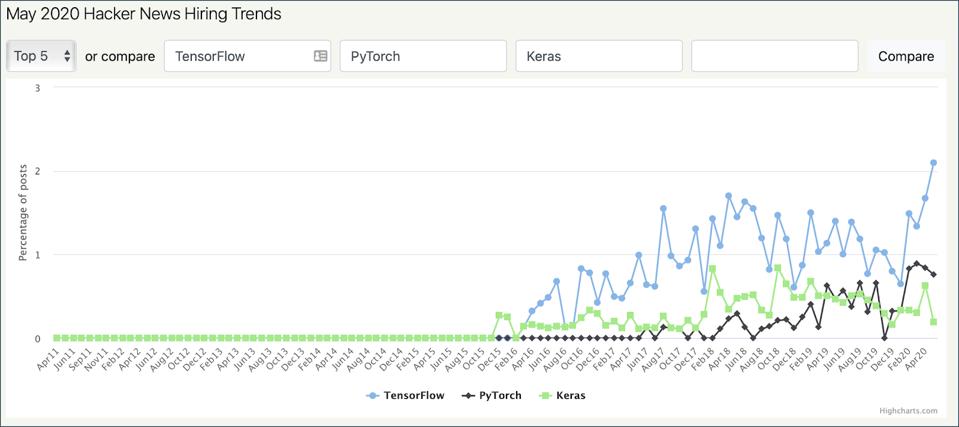Click the blue TensorFlow legend marker icon

374,396
